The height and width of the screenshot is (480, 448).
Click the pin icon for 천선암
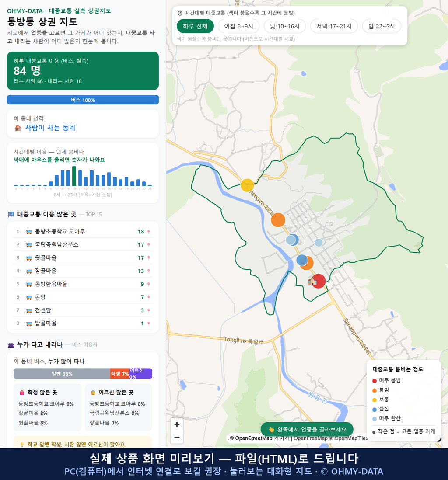pos(149,310)
